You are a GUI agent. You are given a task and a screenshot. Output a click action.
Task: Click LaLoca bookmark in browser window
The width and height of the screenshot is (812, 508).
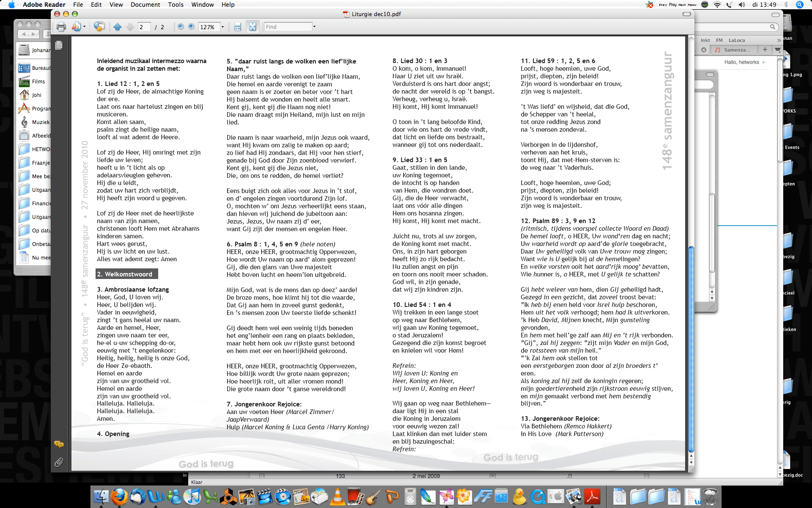(x=737, y=40)
